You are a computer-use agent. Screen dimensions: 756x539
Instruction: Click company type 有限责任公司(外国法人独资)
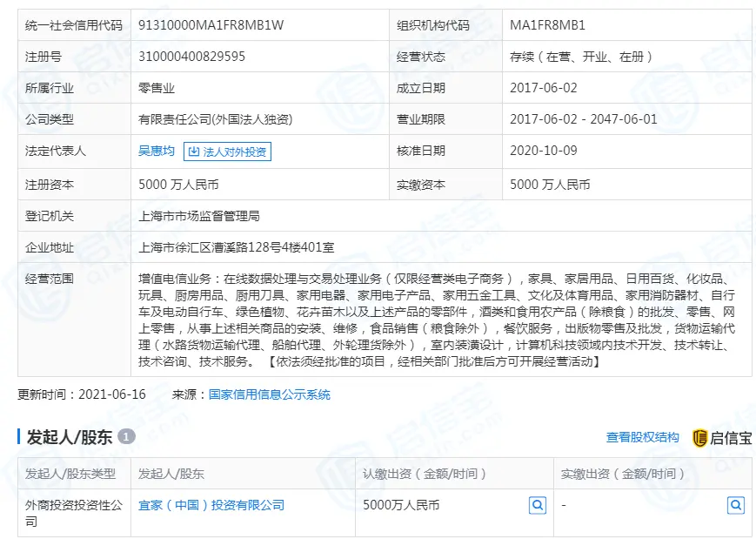(x=216, y=119)
